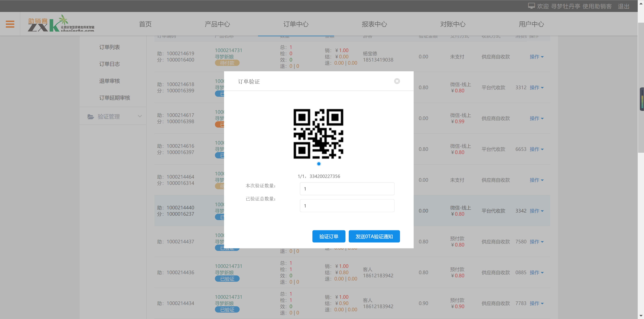Click the 发送OTA验证通知 button
This screenshot has width=644, height=319.
(374, 236)
